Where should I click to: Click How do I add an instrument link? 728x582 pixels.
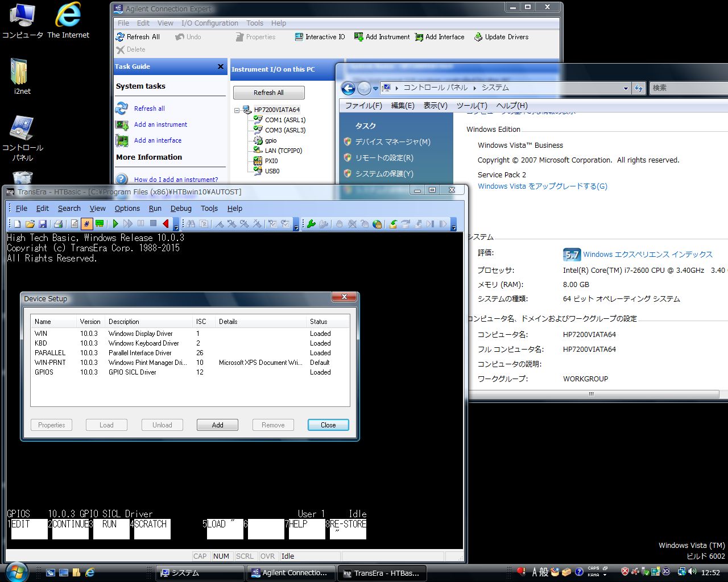(176, 180)
